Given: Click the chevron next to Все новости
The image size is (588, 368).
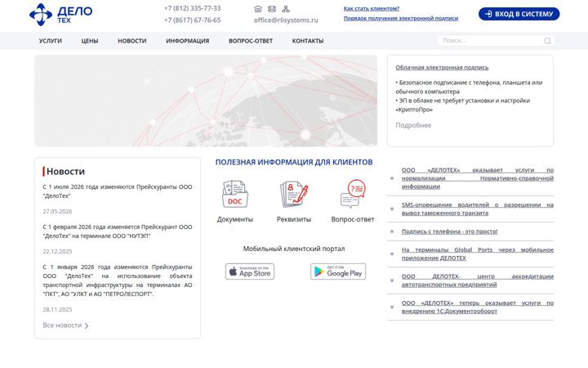Looking at the screenshot, I should click(x=87, y=325).
